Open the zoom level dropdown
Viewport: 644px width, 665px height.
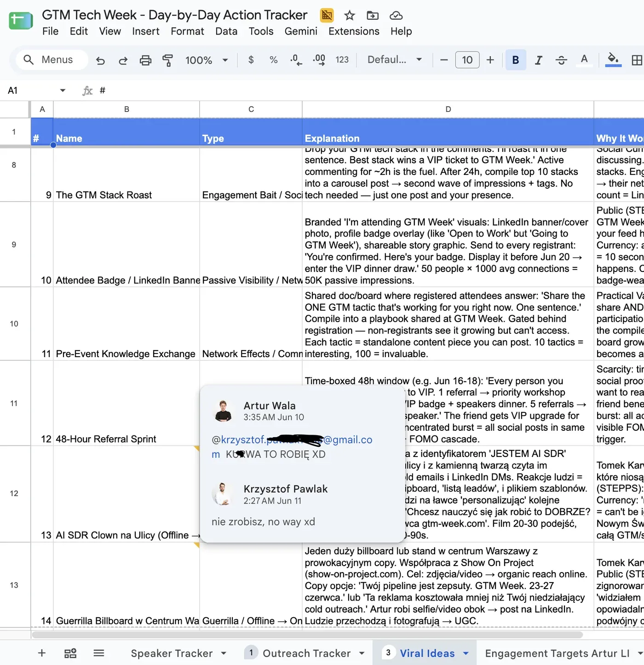(x=207, y=60)
